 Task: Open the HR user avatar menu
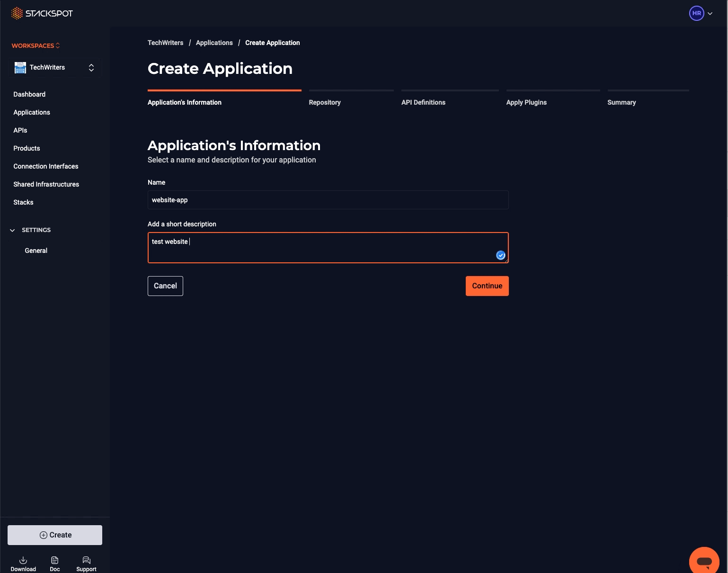pyautogui.click(x=696, y=13)
